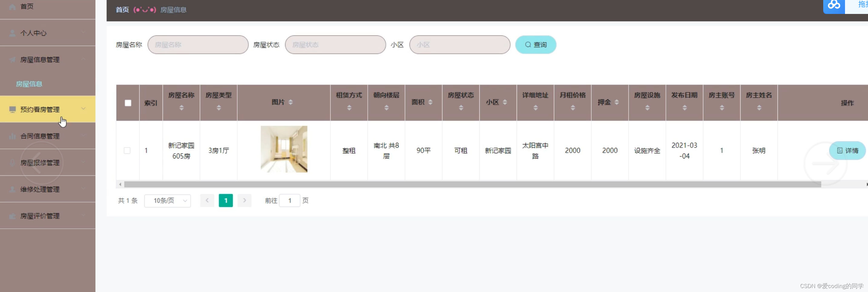868x292 pixels.
Task: Expand the 维修处理管理 menu chevron
Action: coord(83,188)
